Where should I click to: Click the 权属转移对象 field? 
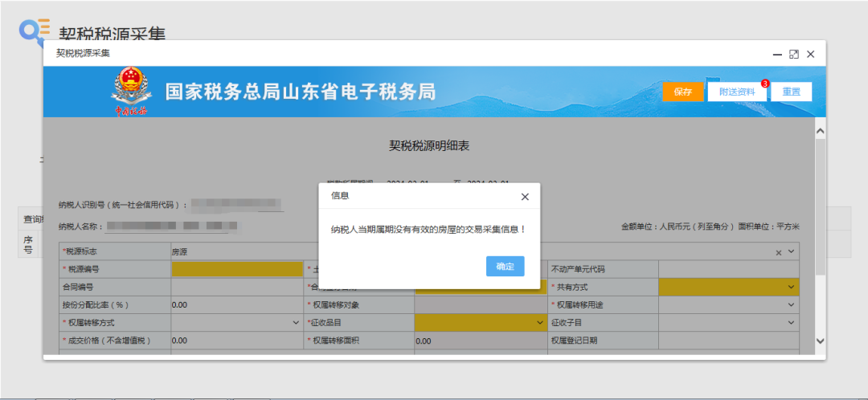coord(481,305)
